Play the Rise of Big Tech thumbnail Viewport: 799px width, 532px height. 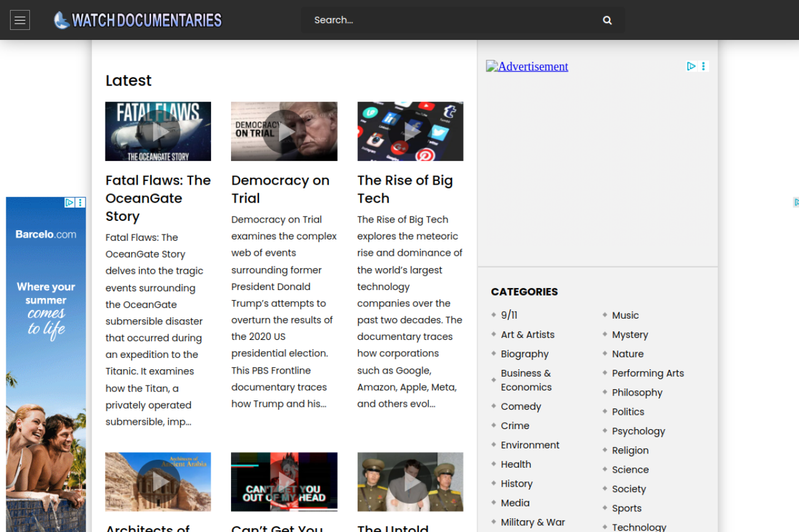pyautogui.click(x=410, y=132)
